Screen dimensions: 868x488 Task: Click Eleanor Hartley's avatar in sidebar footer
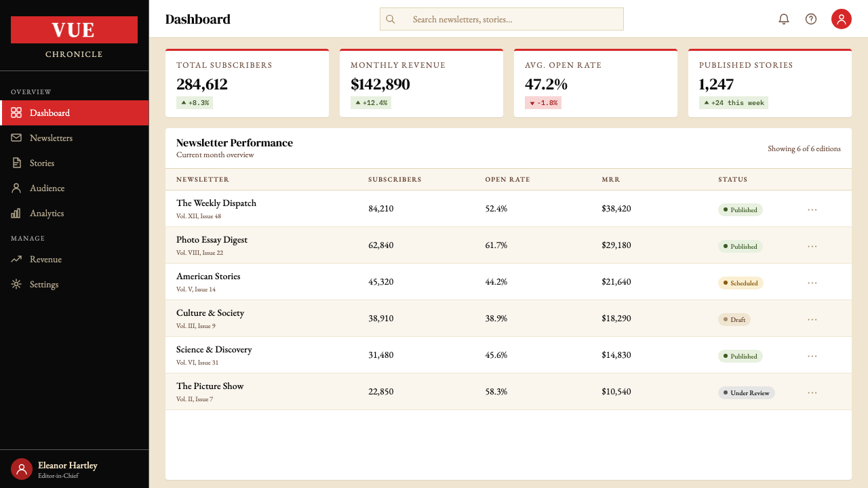point(22,469)
